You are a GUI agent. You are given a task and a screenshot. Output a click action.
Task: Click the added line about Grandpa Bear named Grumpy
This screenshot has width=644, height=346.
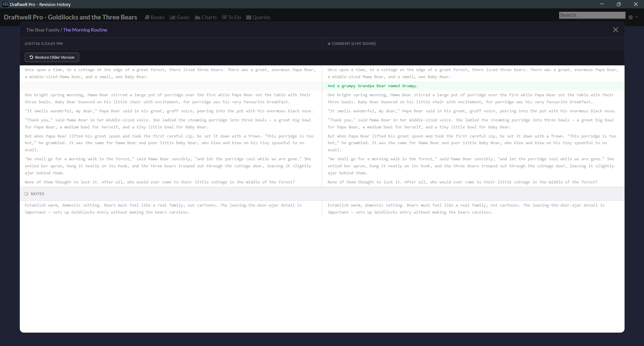(x=473, y=86)
